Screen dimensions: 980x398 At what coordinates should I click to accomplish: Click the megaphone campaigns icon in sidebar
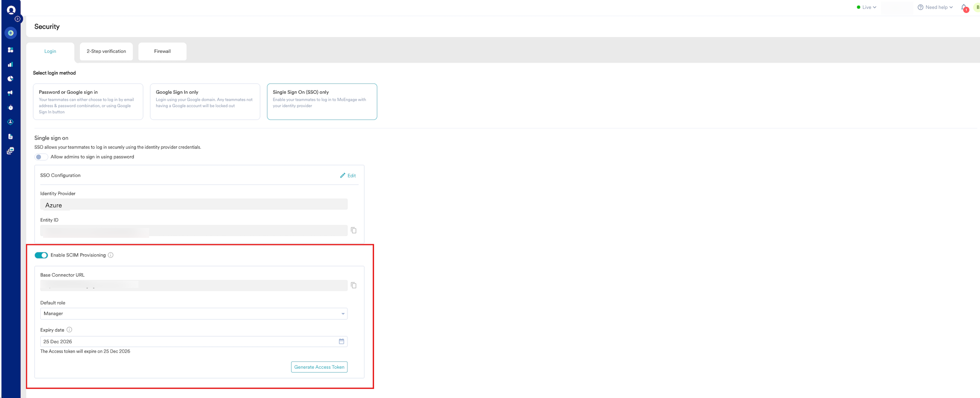(x=10, y=93)
